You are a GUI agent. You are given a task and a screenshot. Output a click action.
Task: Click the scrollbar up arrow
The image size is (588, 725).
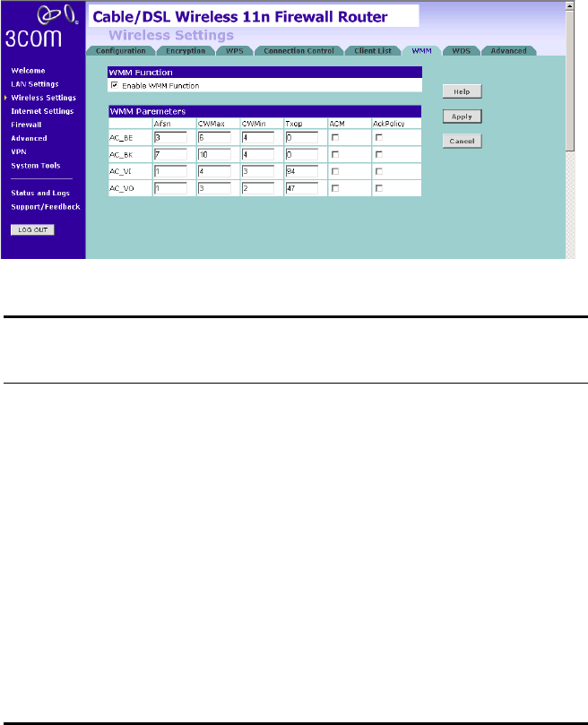[570, 6]
